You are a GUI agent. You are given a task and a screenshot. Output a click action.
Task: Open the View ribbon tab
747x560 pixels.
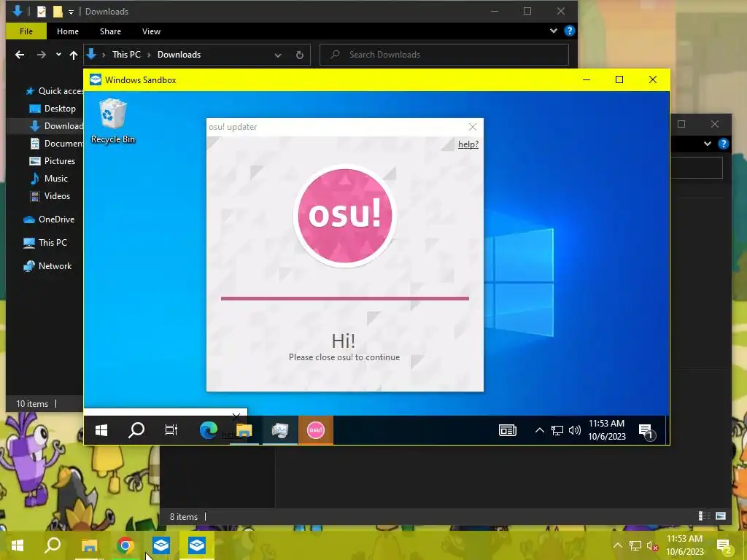point(151,31)
